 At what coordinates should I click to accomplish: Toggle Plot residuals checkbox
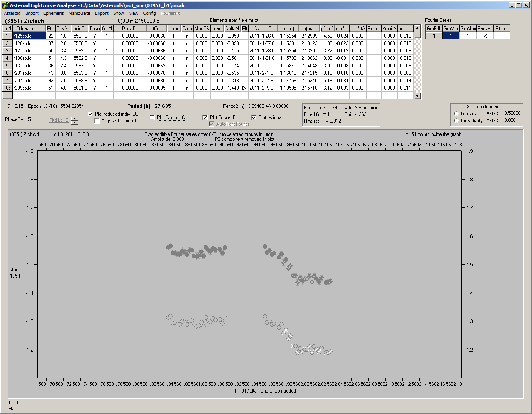tap(254, 117)
